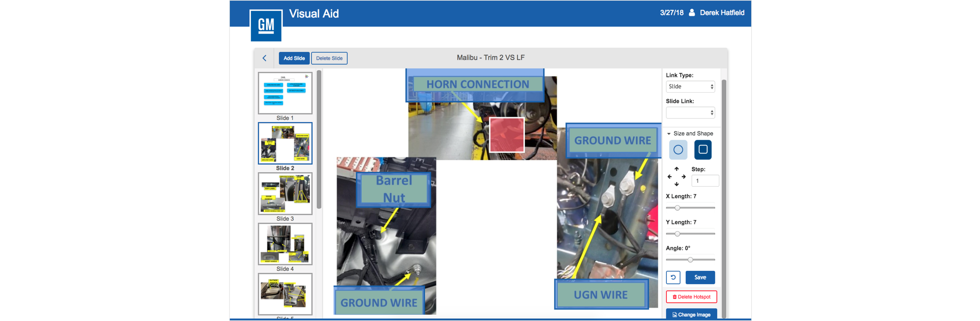Open the Slide Link dropdown

pos(690,113)
